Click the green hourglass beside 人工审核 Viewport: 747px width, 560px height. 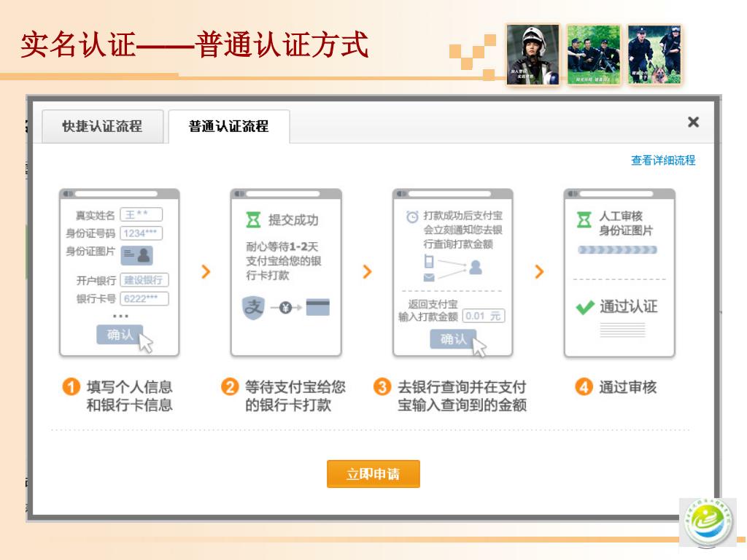tap(584, 220)
